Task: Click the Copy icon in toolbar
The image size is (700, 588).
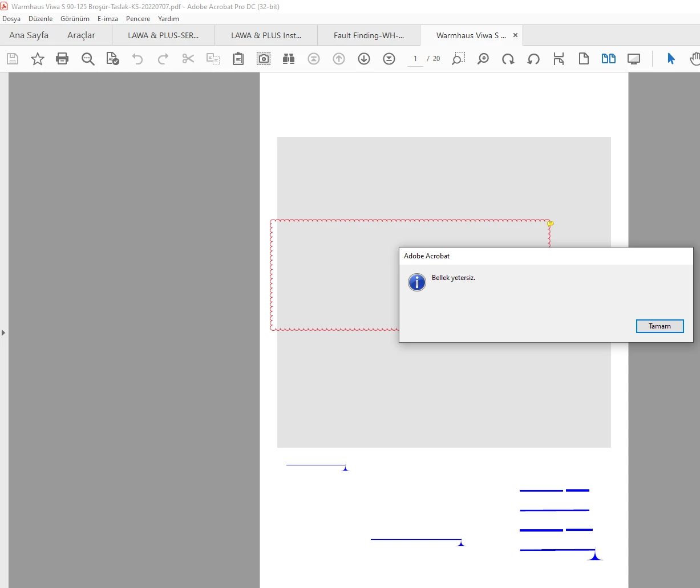Action: [213, 59]
